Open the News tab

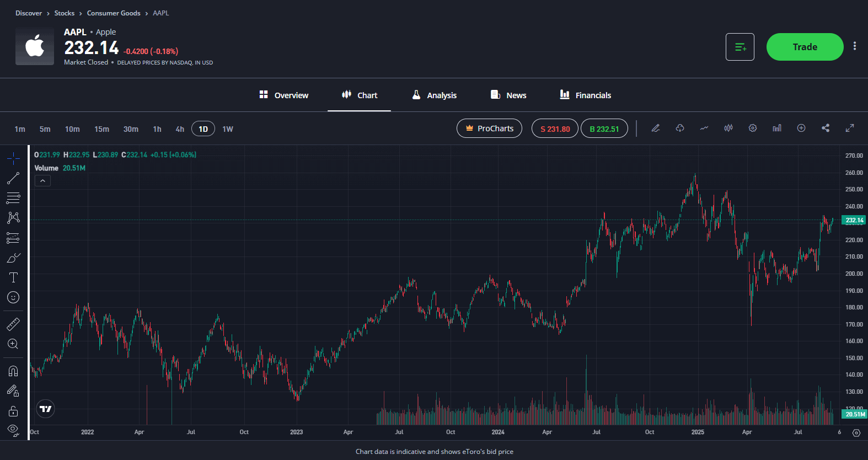[508, 95]
